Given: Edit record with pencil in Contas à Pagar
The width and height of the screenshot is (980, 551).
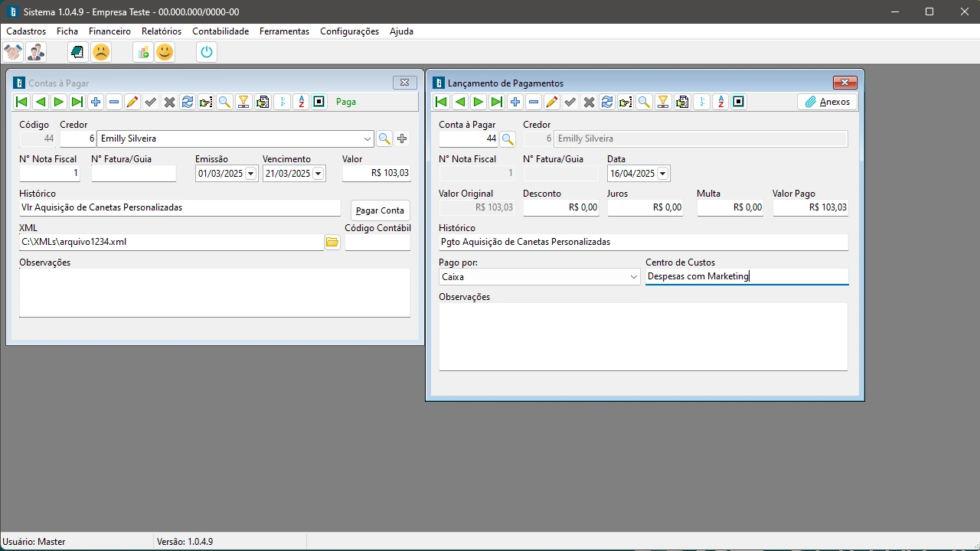Looking at the screenshot, I should (132, 102).
